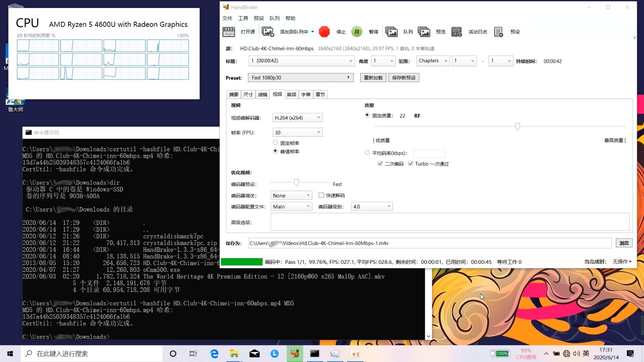
Task: Click the Presets icon in HandBrake toolbar
Action: coord(498,32)
